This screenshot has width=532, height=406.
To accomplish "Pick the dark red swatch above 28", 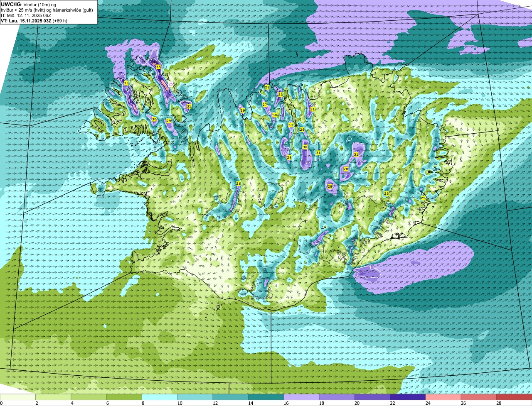I will 514,397.
